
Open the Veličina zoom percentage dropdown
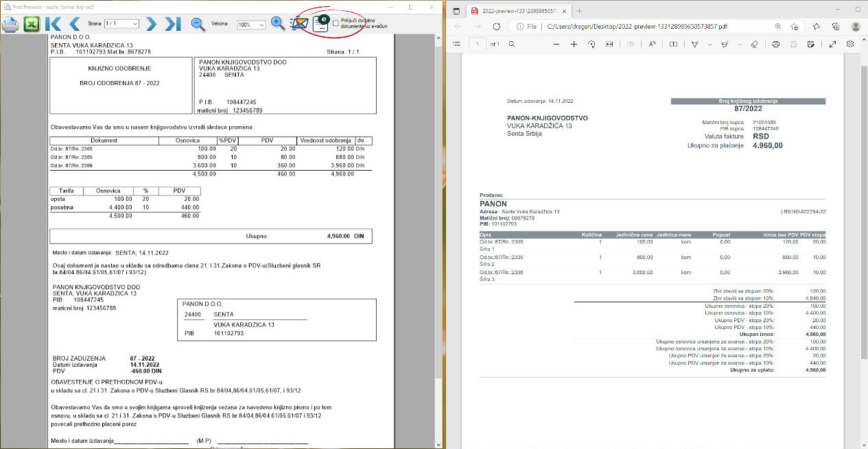point(251,25)
